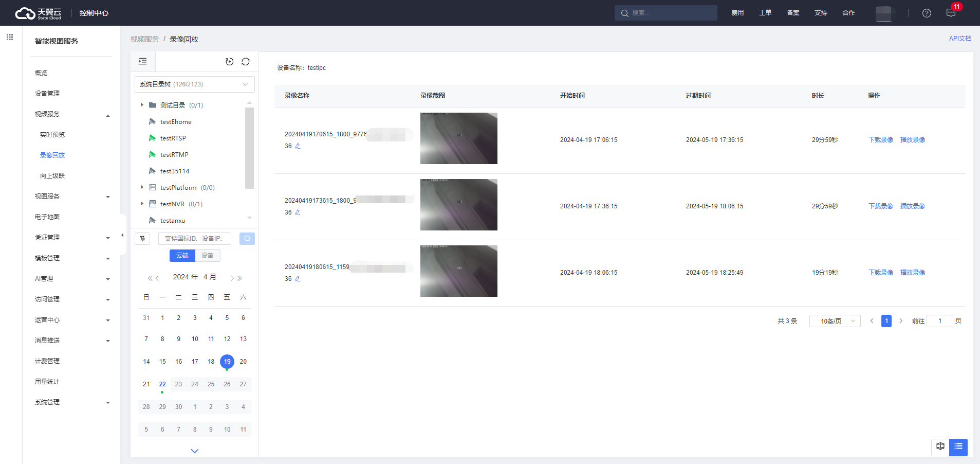Image resolution: width=980 pixels, height=464 pixels.
Task: Open the device filter icon
Action: point(142,239)
